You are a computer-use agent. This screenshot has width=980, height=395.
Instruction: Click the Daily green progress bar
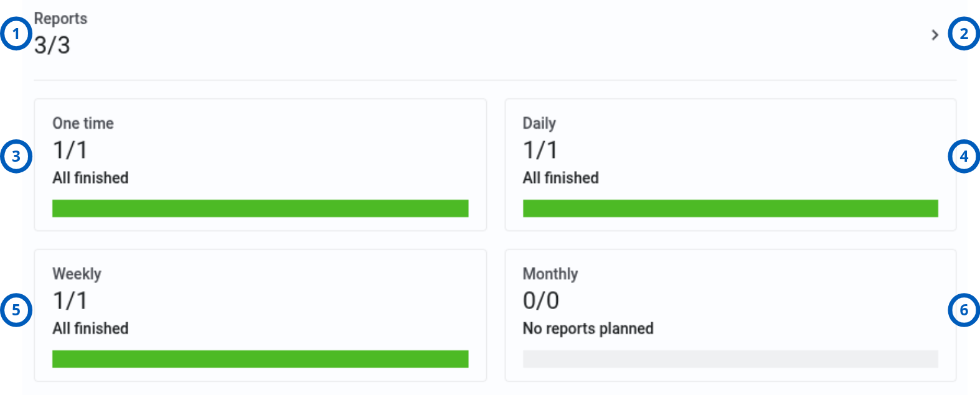click(x=730, y=208)
